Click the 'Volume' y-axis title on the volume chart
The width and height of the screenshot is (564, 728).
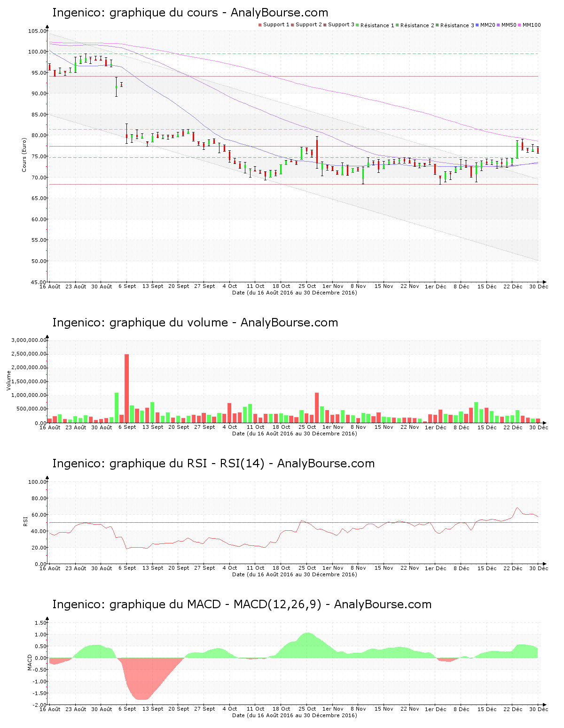(8, 380)
